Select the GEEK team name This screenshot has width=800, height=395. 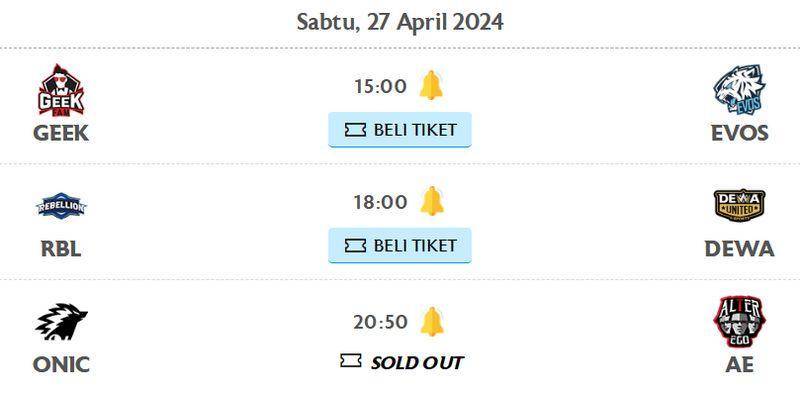pyautogui.click(x=61, y=133)
